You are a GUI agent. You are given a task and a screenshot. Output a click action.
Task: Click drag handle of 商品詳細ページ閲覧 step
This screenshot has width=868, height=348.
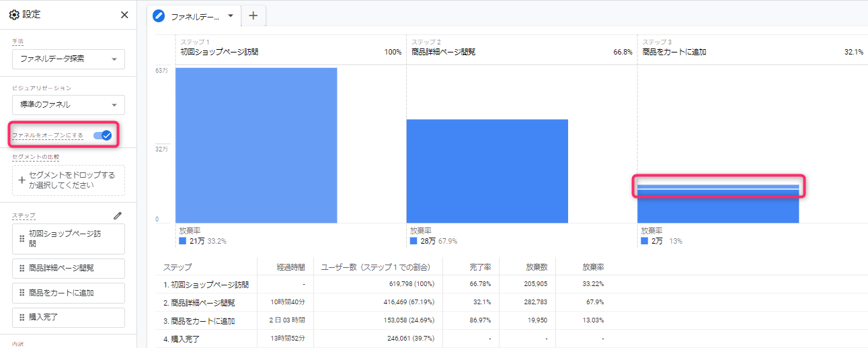click(x=22, y=268)
